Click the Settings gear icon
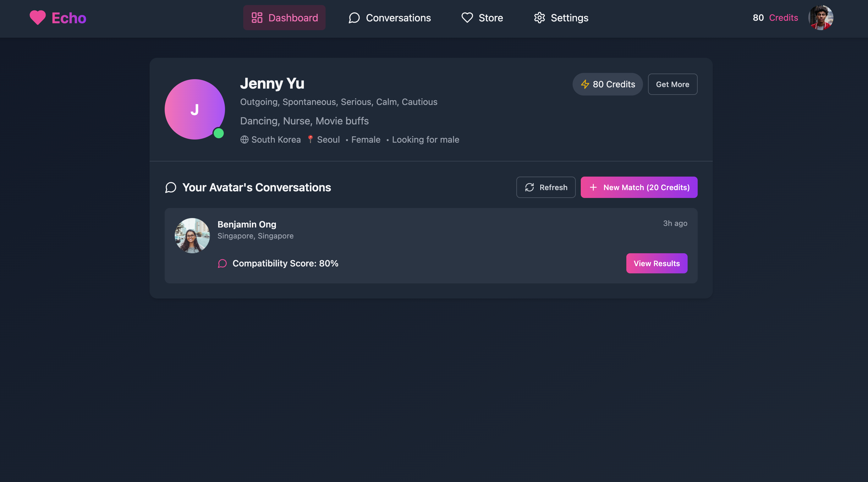The width and height of the screenshot is (868, 482). [x=539, y=18]
